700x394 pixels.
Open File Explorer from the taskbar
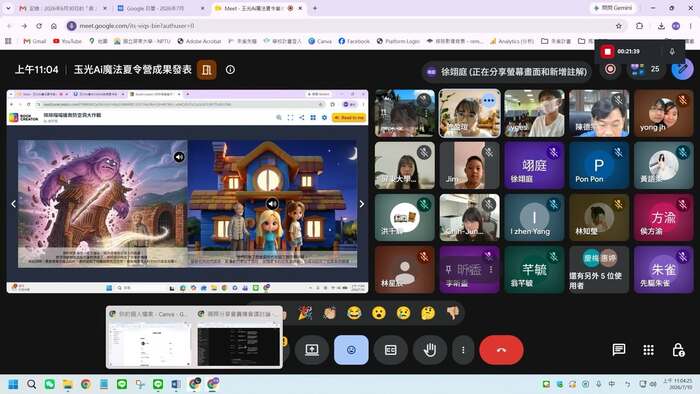tap(67, 384)
